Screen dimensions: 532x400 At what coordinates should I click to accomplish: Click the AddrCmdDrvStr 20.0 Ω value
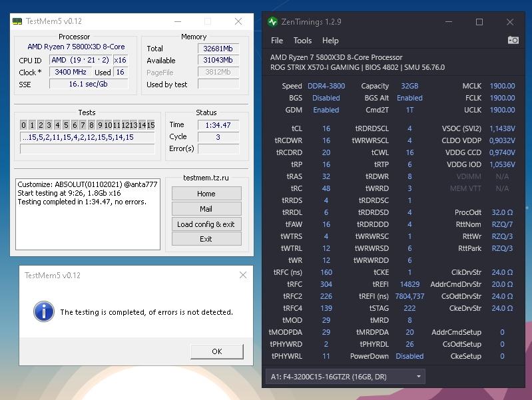(502, 284)
